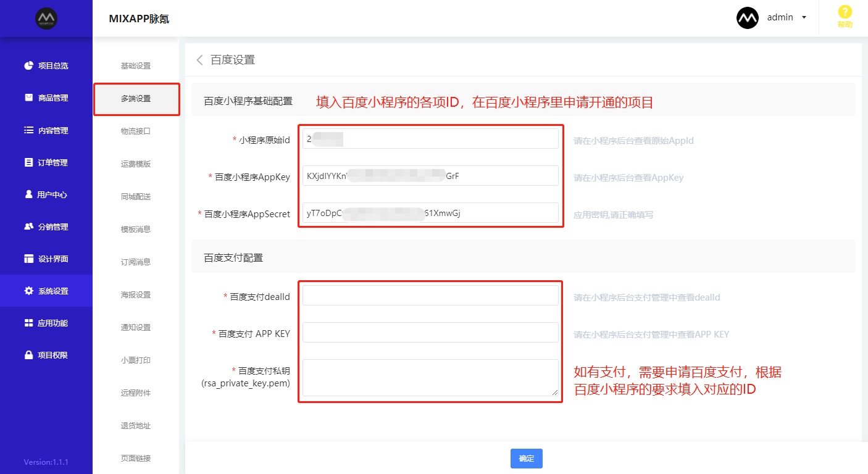
Task: Select 退货地址 in the settings submenu
Action: (136, 426)
